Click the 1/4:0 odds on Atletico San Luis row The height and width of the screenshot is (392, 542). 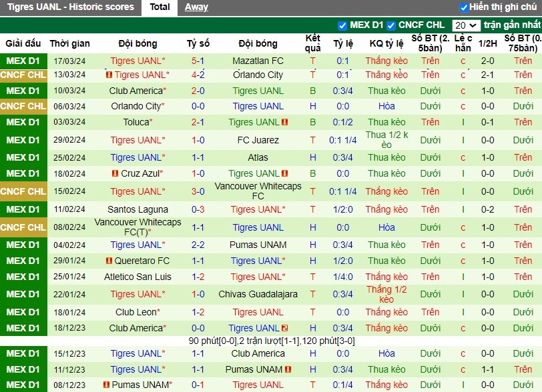pyautogui.click(x=342, y=277)
